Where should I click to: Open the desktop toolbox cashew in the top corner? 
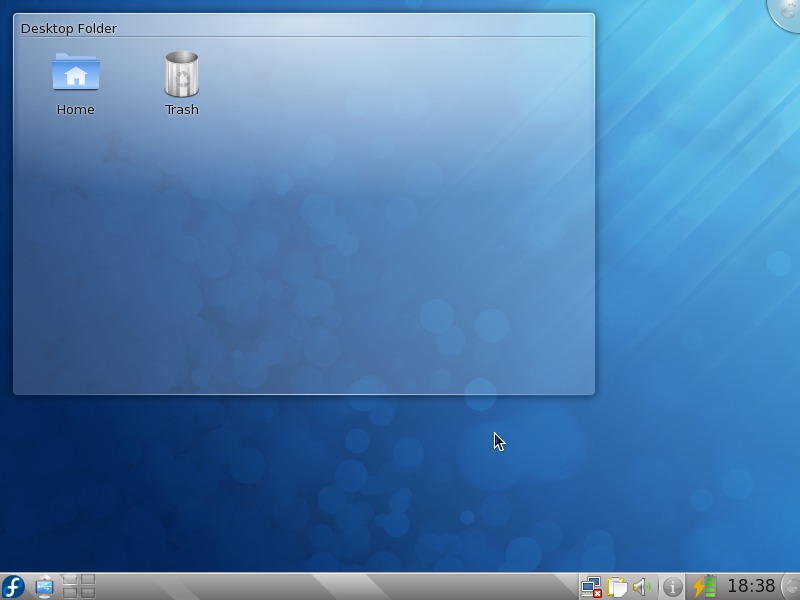tap(786, 13)
